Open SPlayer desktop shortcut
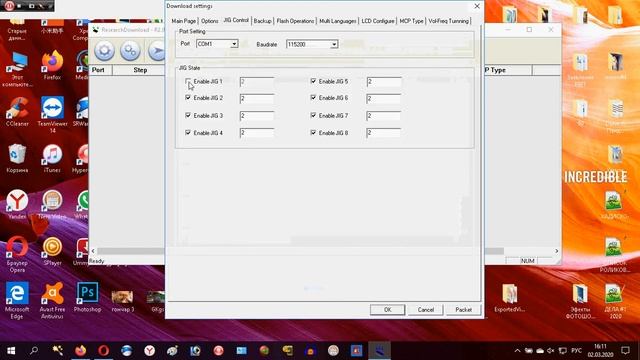 coord(52,251)
